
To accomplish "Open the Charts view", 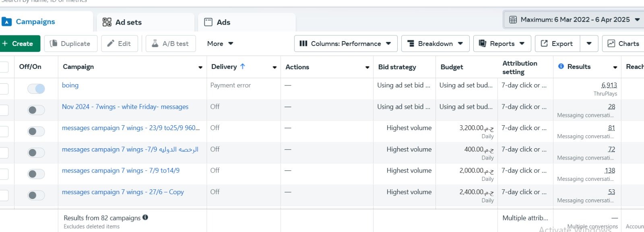I will [x=623, y=43].
